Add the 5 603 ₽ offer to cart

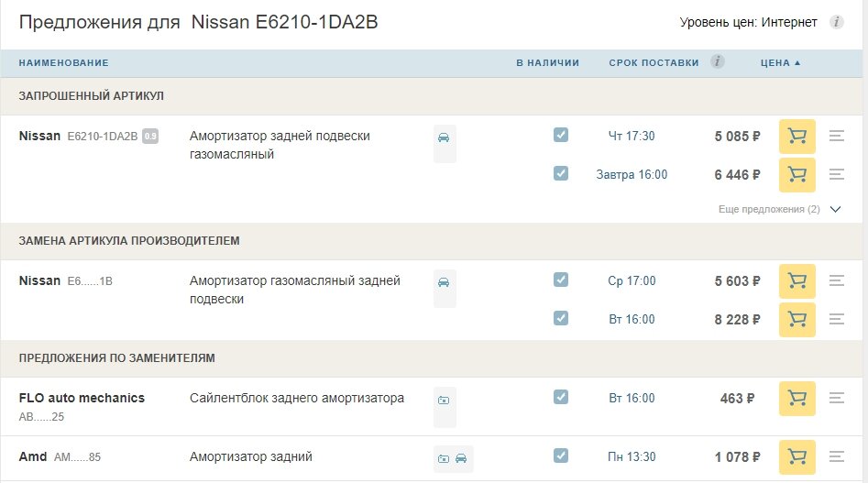(x=797, y=281)
